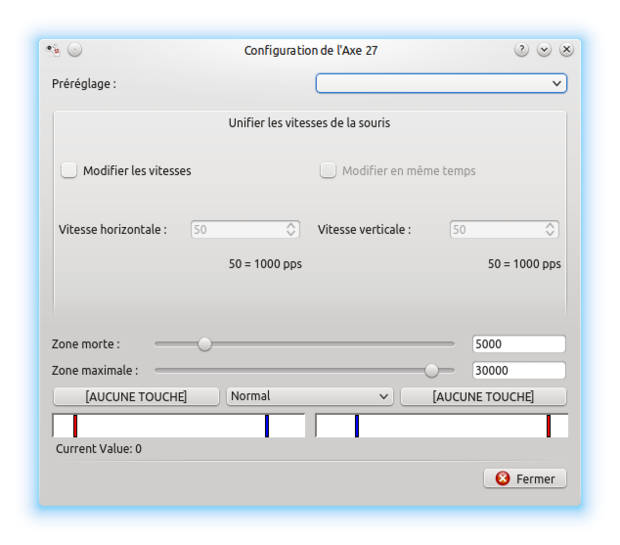Minimize the Configuration de l'Axe 27 window
Screen dimensions: 620x545
coord(544,50)
